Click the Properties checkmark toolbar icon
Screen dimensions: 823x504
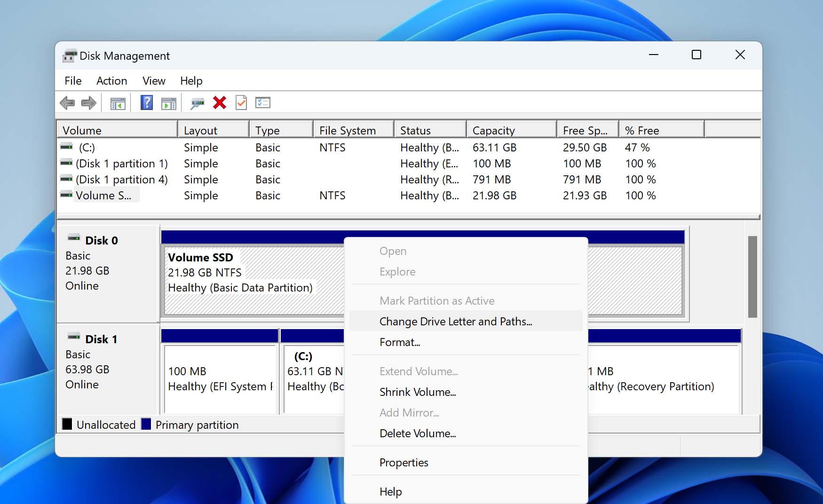(241, 102)
